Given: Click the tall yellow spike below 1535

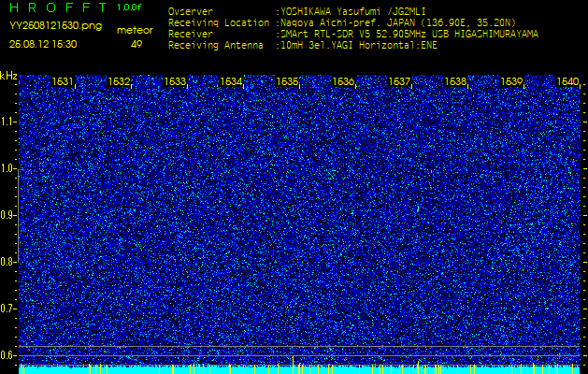Looking at the screenshot, I should tap(293, 365).
